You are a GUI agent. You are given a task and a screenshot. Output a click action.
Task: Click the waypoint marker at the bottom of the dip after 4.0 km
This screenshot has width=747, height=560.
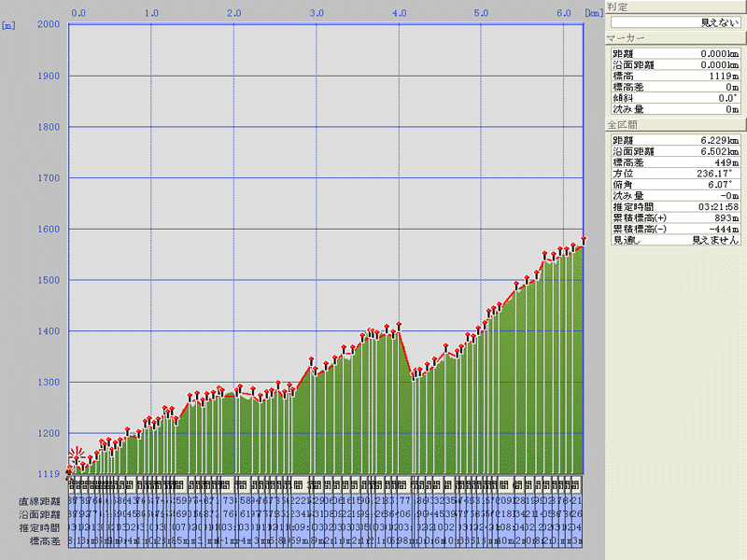(x=414, y=373)
